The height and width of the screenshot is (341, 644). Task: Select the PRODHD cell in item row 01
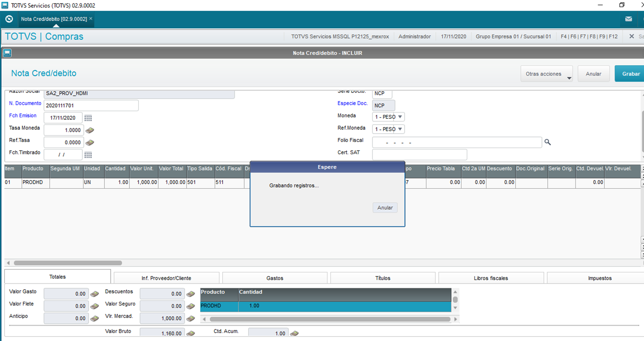35,182
